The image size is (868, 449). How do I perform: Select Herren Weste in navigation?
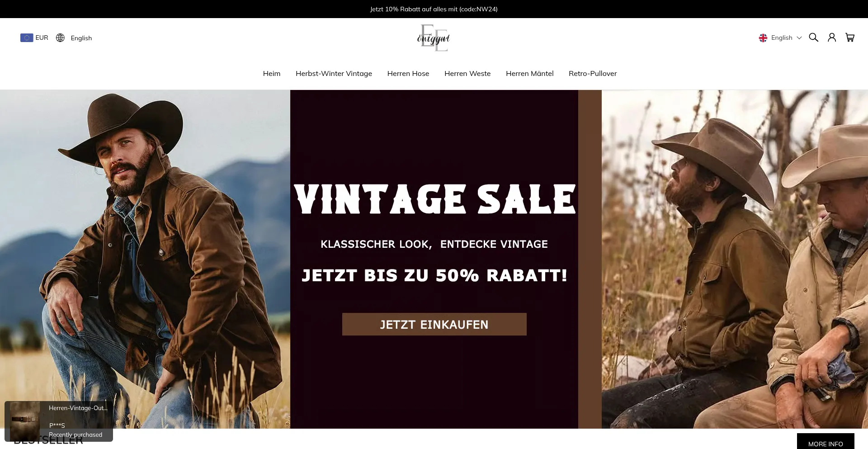(467, 73)
